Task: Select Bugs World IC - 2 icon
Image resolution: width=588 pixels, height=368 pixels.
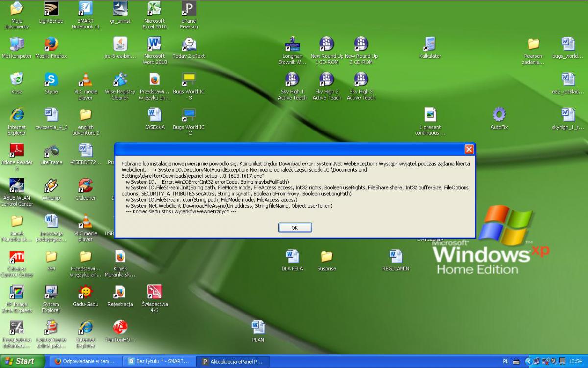Action: pyautogui.click(x=189, y=122)
